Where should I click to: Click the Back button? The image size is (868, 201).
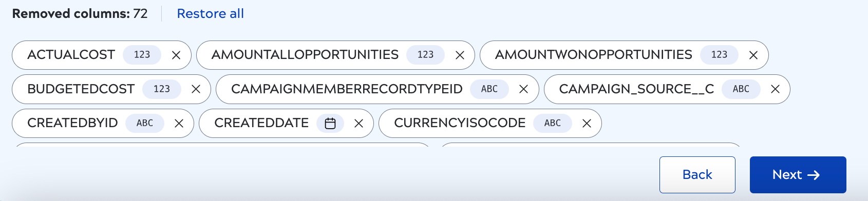697,175
